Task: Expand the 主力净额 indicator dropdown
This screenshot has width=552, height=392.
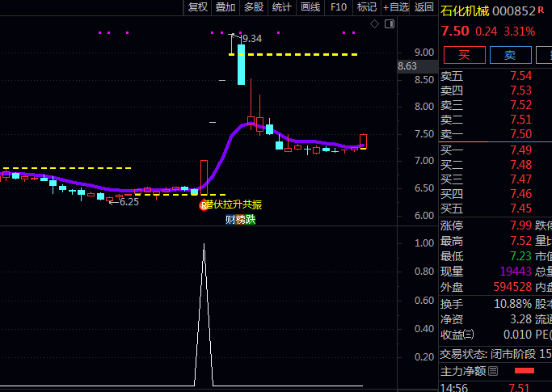Action: pyautogui.click(x=491, y=371)
